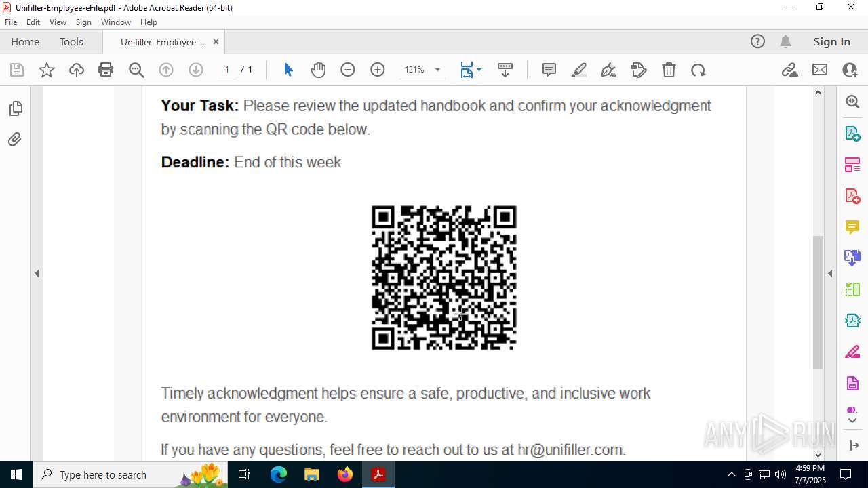Open Create PDF tool in right pane

(852, 195)
